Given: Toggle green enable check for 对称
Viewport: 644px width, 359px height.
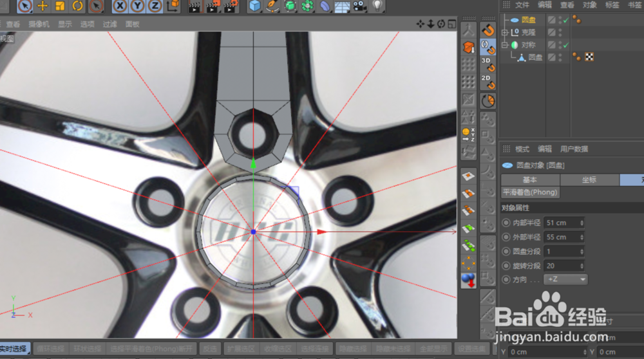Looking at the screenshot, I should pyautogui.click(x=566, y=45).
